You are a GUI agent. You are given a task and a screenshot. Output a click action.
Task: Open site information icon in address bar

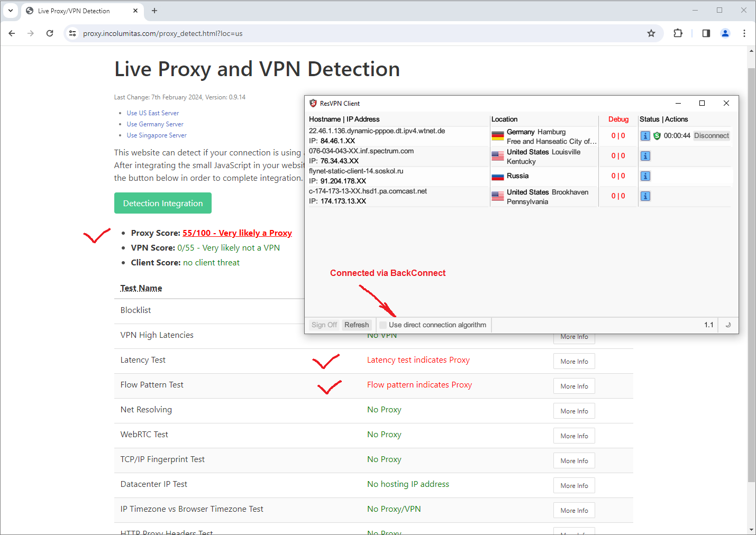pyautogui.click(x=72, y=33)
